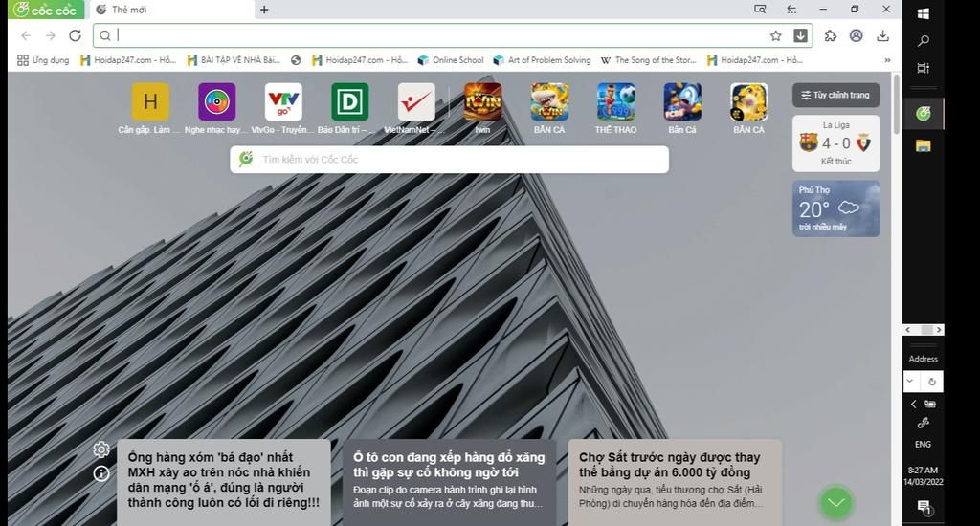Image resolution: width=980 pixels, height=526 pixels.
Task: Open the VietNamNet shortcut tile
Action: click(x=416, y=109)
